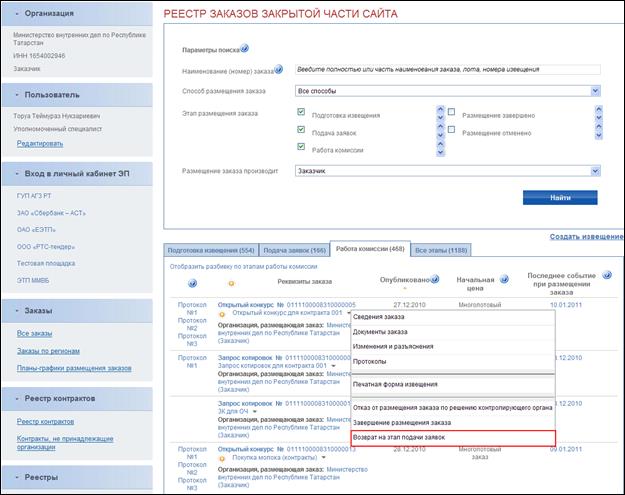Collapse Вход в личный кабинет ЭП section
The height and width of the screenshot is (495, 625).
(x=77, y=174)
